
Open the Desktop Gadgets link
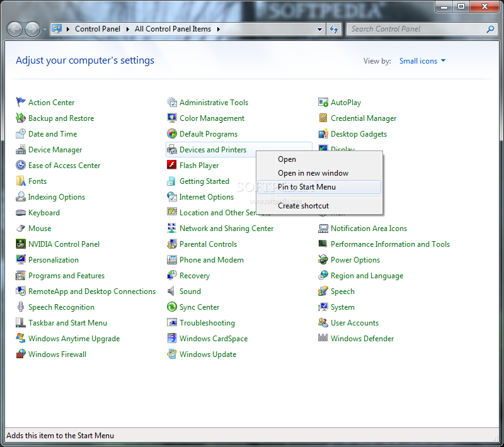[x=358, y=134]
